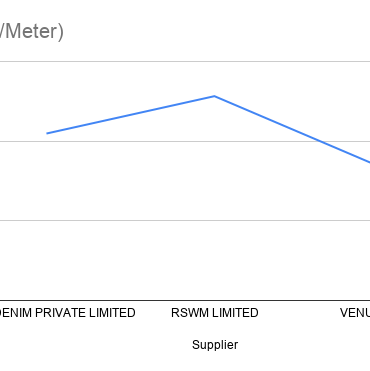Select the dark horizontal axis baseline
The image size is (370, 371).
185,300
